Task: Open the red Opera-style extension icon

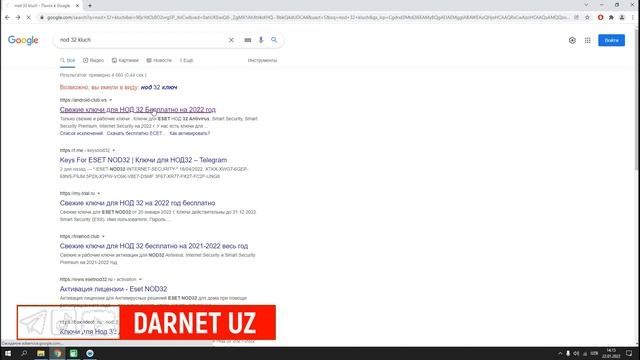Action: (600, 18)
